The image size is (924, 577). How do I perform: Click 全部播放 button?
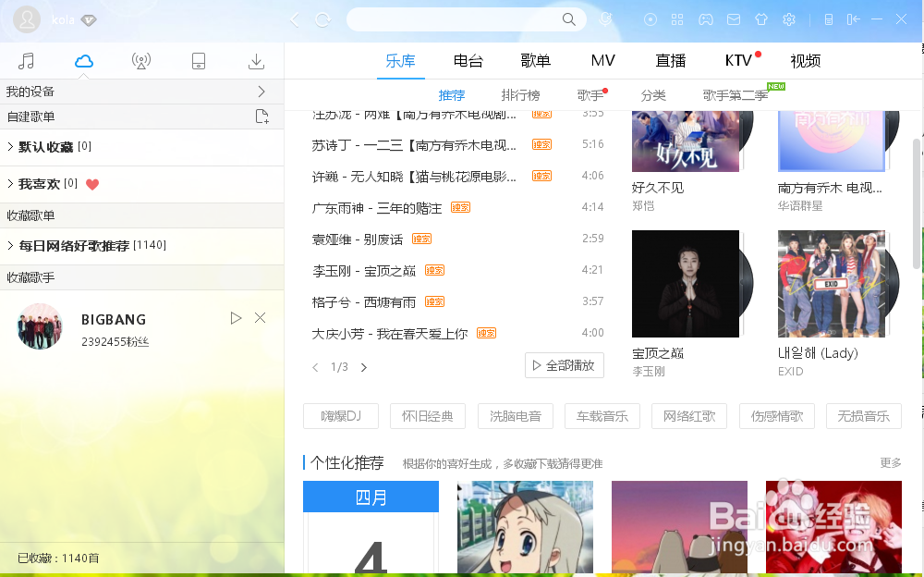click(565, 366)
